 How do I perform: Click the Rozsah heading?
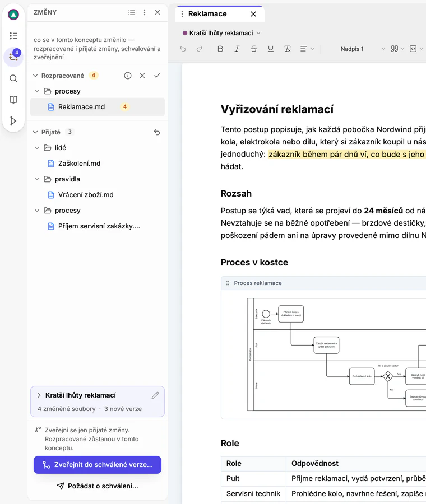[x=236, y=194]
